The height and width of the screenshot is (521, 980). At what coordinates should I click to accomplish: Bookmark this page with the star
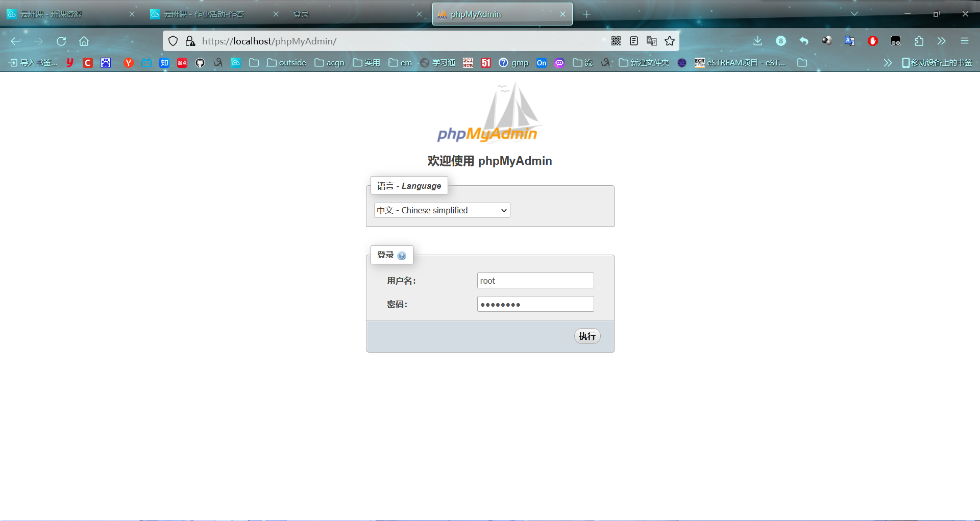(x=670, y=41)
